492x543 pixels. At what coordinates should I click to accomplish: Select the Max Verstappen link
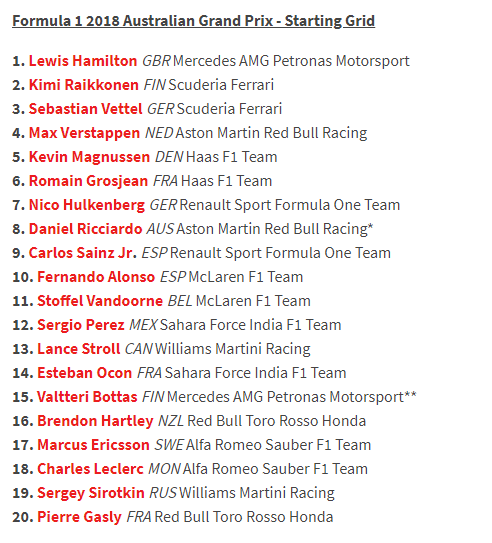84,133
